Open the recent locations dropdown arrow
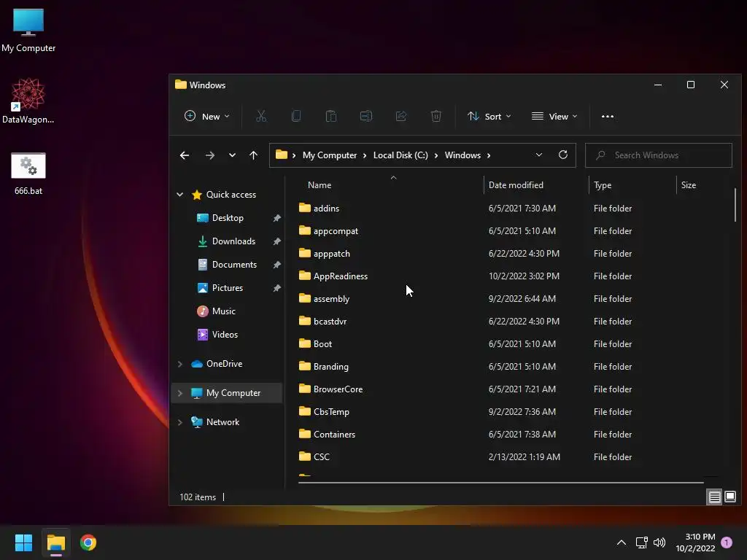Screen dimensions: 747x560 pos(232,155)
